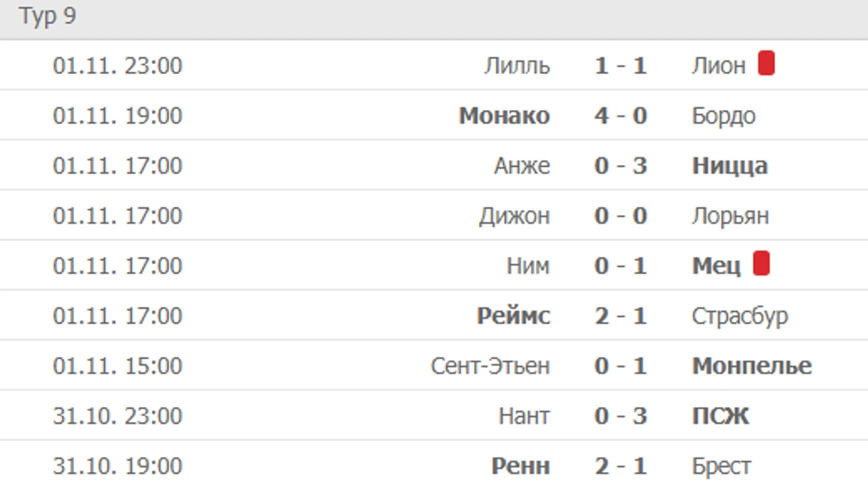This screenshot has width=868, height=489.
Task: Open the Дижон vs Лорьян 0 - 0 score
Action: (x=620, y=216)
